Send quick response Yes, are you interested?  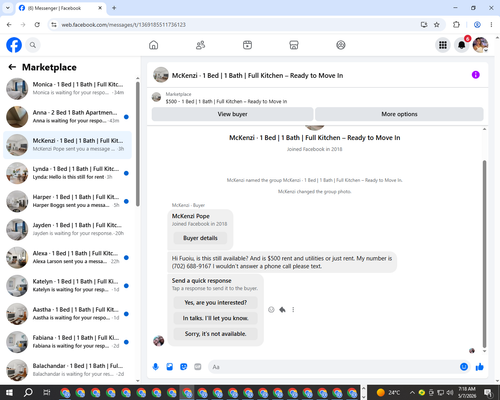[216, 303]
